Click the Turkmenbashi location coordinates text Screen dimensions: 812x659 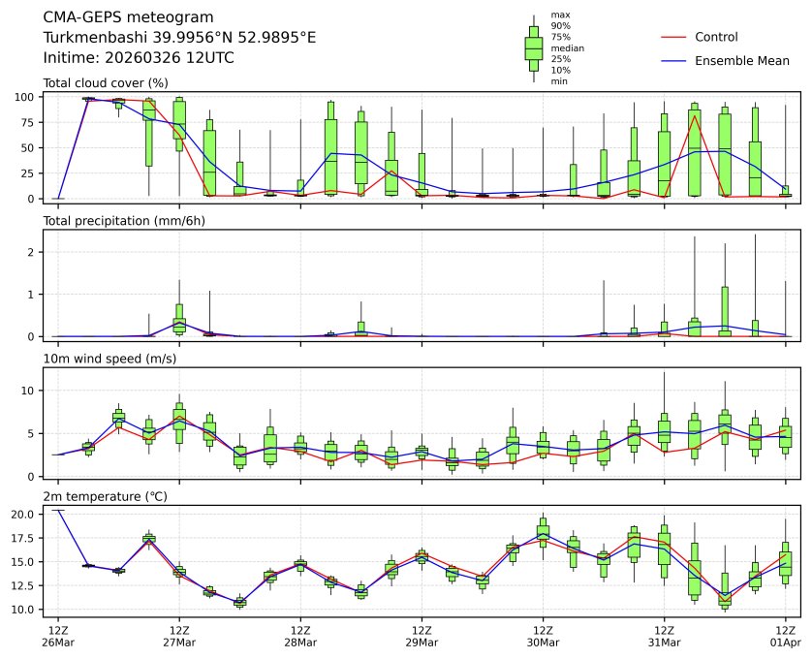pyautogui.click(x=179, y=38)
